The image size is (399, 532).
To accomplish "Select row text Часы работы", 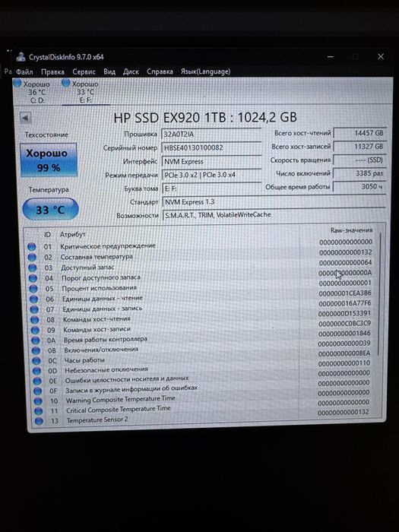I will pyautogui.click(x=84, y=360).
